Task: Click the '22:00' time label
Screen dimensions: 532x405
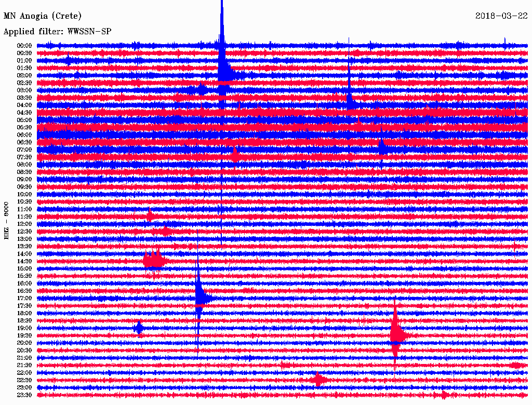Action: click(24, 373)
